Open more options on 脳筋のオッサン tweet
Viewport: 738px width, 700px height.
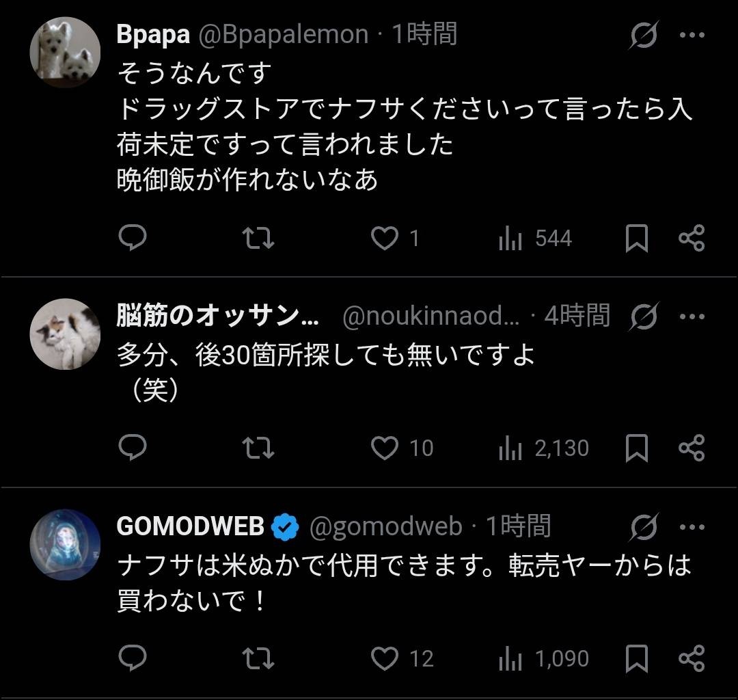[692, 317]
